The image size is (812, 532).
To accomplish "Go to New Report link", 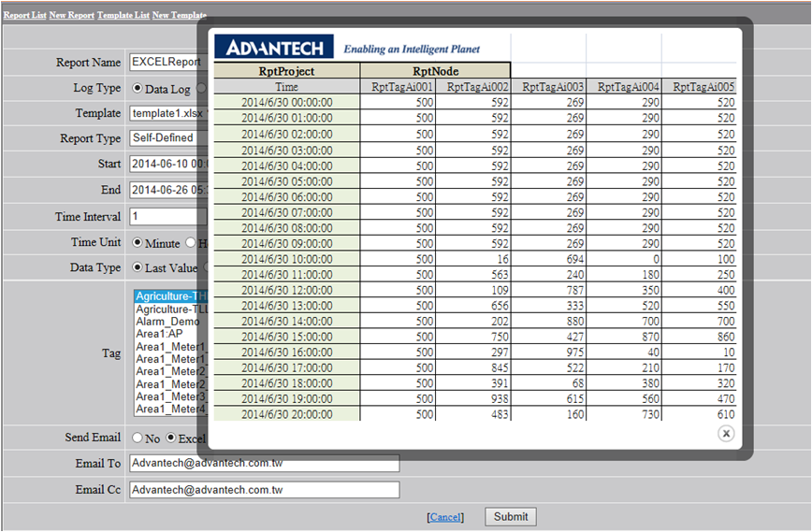I will (x=71, y=16).
